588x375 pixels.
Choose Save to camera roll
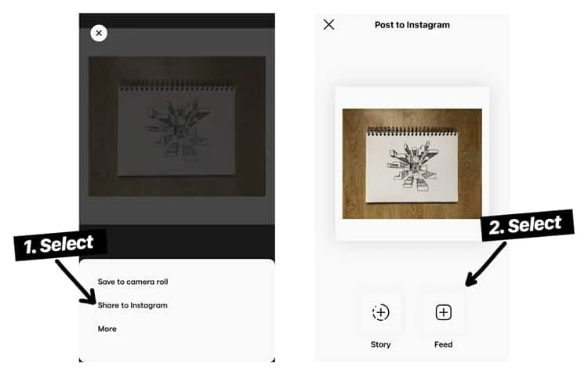pos(132,282)
